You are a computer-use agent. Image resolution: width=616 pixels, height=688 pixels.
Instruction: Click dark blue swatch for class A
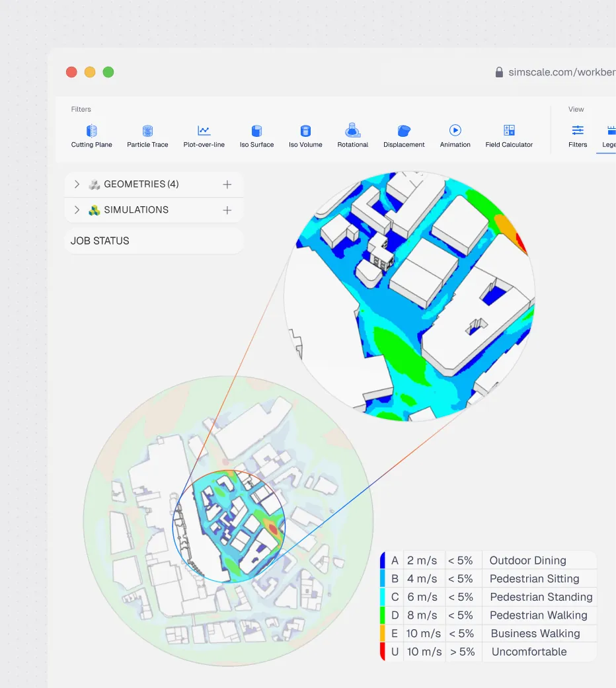click(x=383, y=560)
